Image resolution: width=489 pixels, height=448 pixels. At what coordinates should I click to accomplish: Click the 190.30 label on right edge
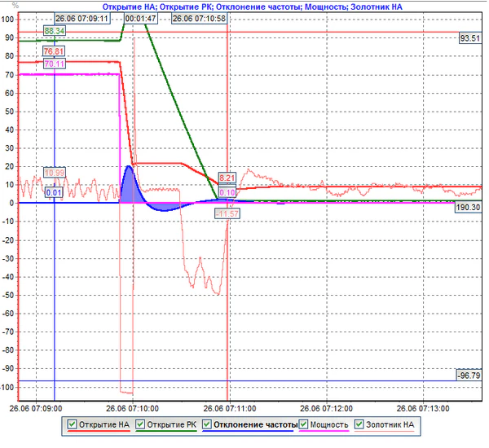click(469, 208)
